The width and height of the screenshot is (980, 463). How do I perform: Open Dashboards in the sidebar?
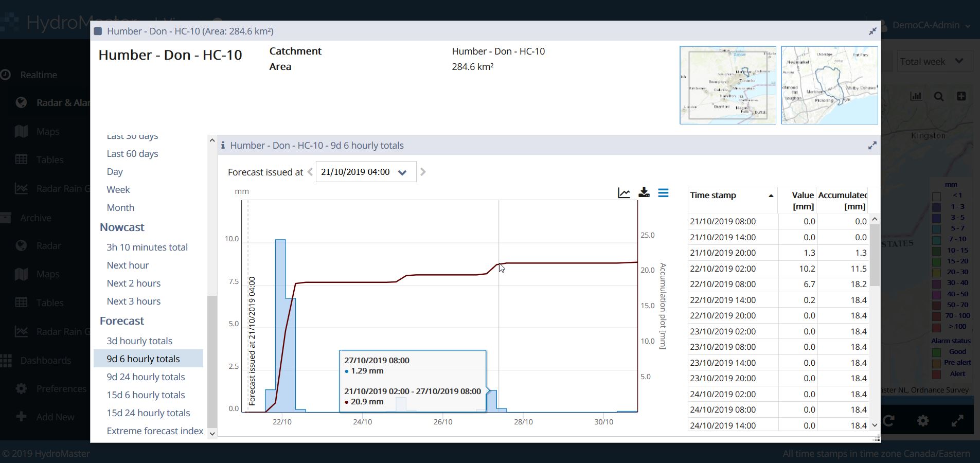tap(45, 361)
